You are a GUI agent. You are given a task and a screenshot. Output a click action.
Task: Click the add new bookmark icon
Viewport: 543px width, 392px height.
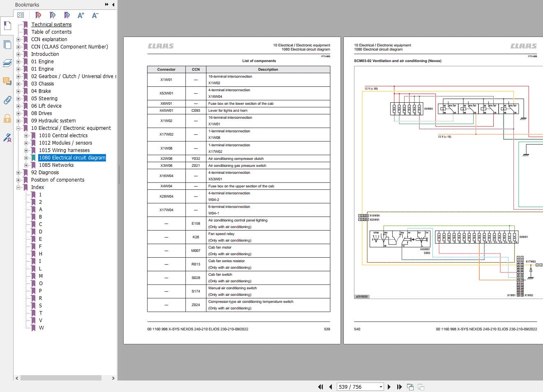point(53,15)
